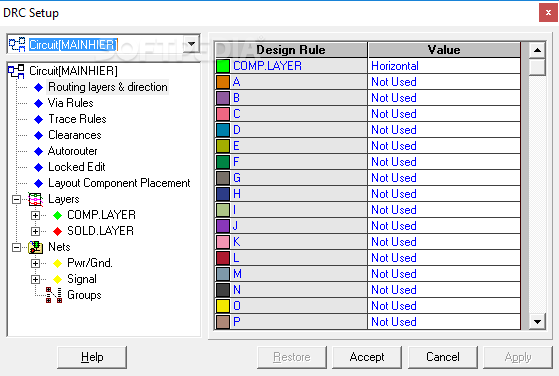Click the vertical scrollbar thumb
Viewport: 559px width, 376px height.
[537, 67]
